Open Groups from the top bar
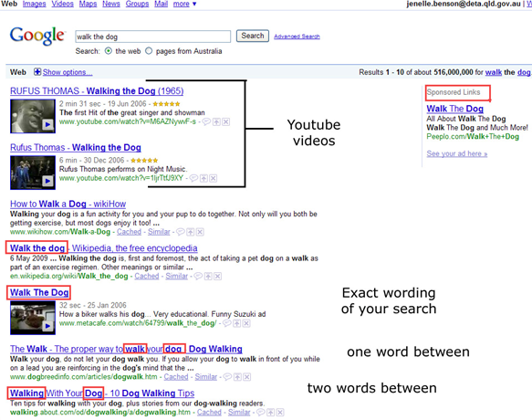This screenshot has height=420, width=532. pos(137,4)
